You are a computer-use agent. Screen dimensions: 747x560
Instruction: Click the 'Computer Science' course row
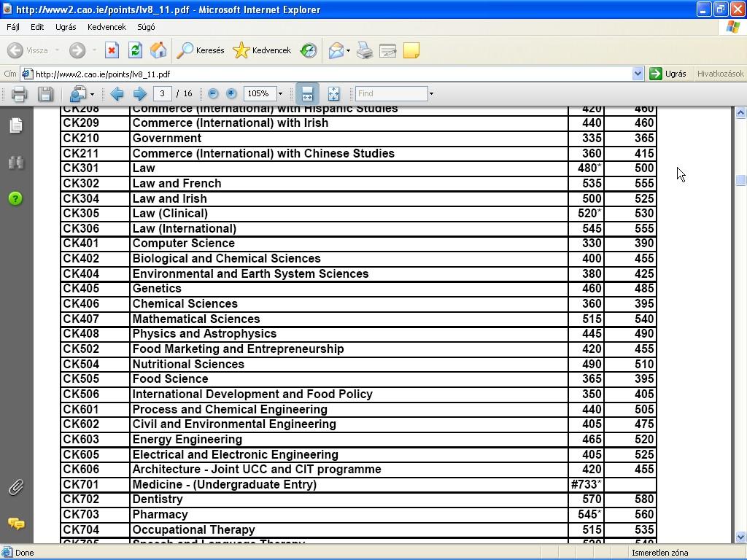pyautogui.click(x=359, y=244)
